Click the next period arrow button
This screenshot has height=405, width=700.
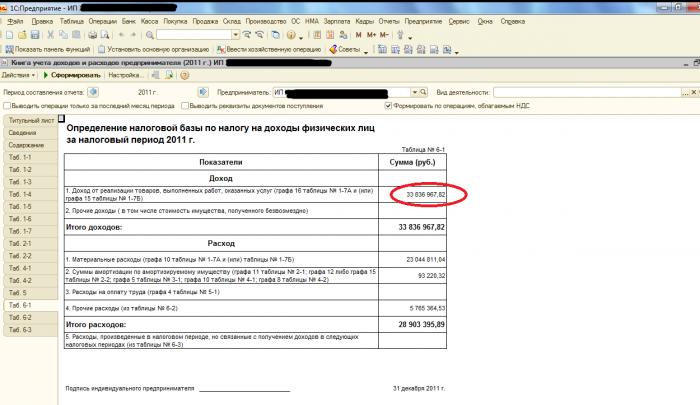203,92
